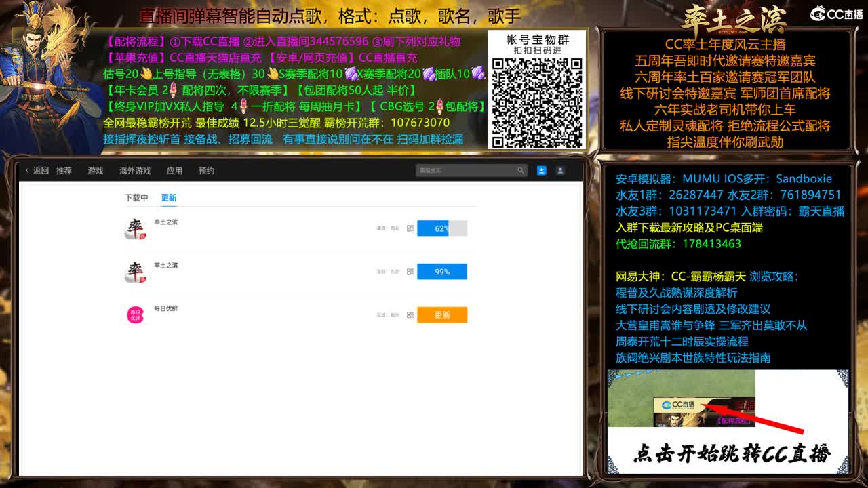Click the 99% download progress bar
This screenshot has height=488, width=868.
point(442,272)
